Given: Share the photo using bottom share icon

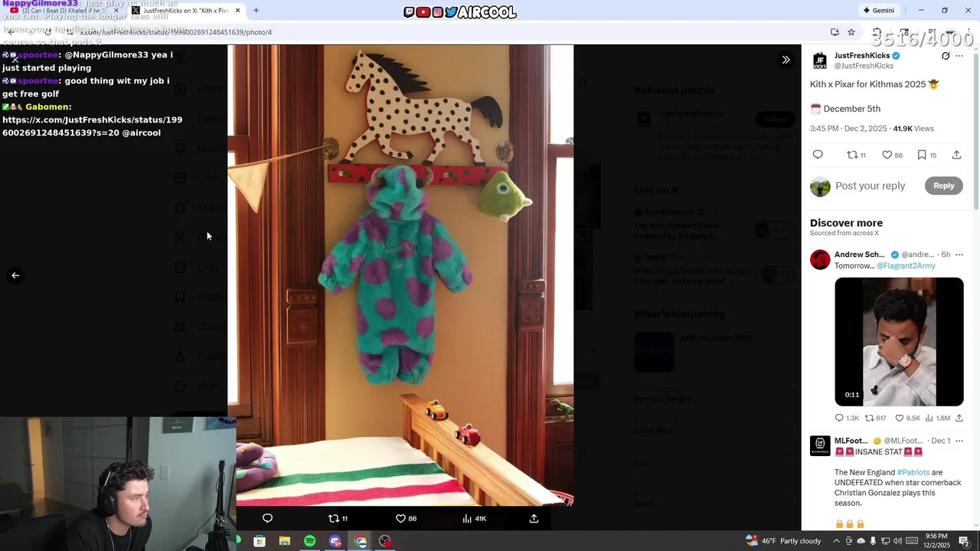Looking at the screenshot, I should 534,518.
